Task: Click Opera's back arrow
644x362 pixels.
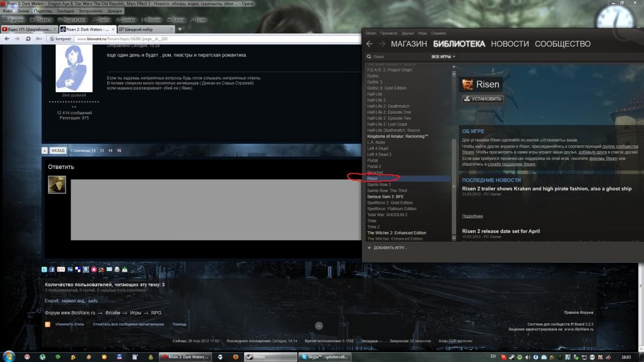Action: tap(6, 39)
